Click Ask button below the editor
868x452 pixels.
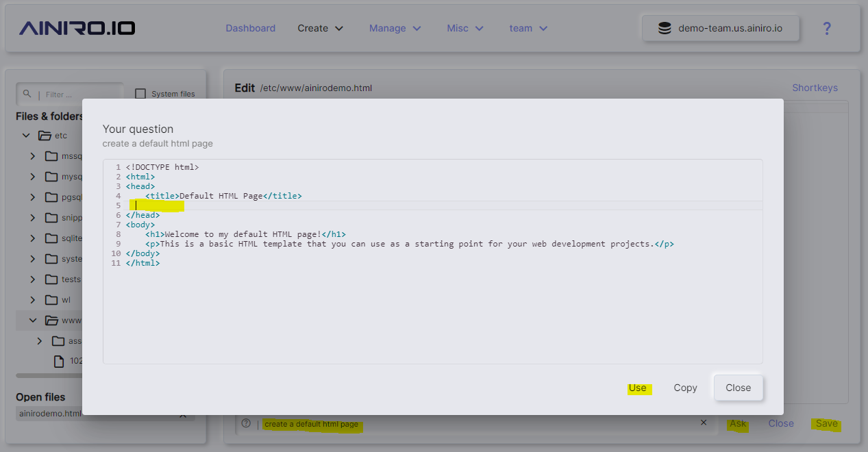tap(738, 423)
